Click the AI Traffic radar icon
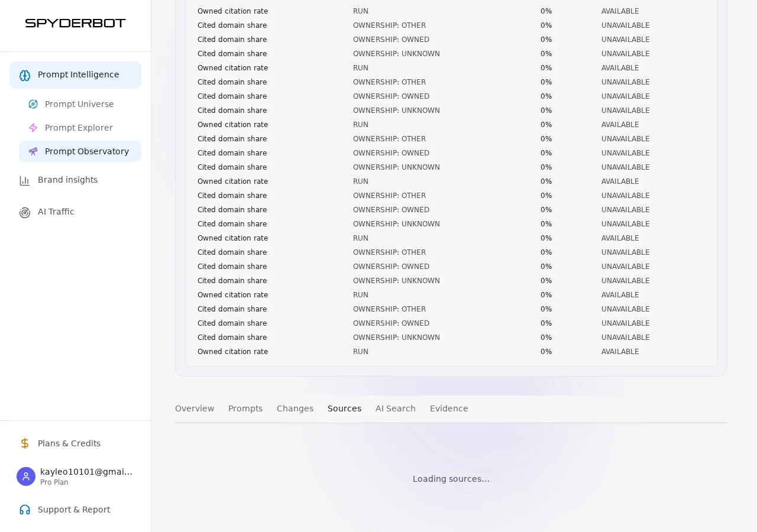 (x=25, y=212)
